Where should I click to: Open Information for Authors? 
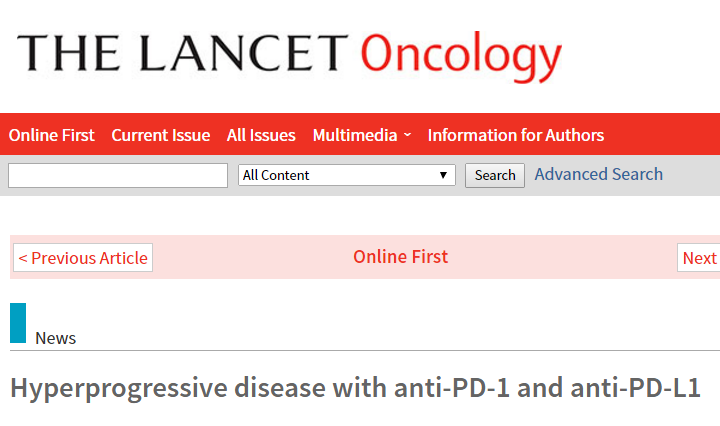pyautogui.click(x=516, y=135)
